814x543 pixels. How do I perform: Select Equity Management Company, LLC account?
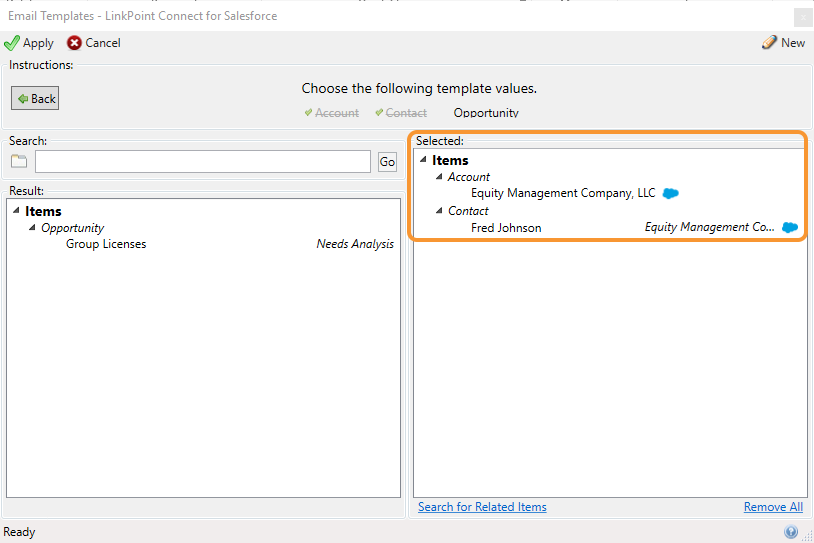563,193
